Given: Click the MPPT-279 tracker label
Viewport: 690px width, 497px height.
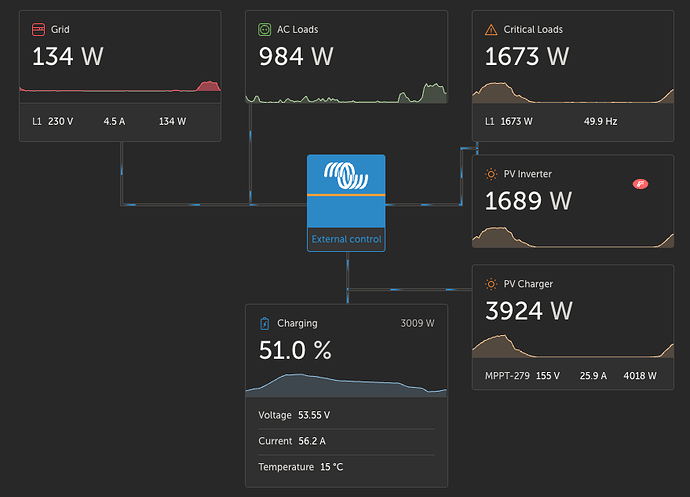Looking at the screenshot, I should pos(507,376).
